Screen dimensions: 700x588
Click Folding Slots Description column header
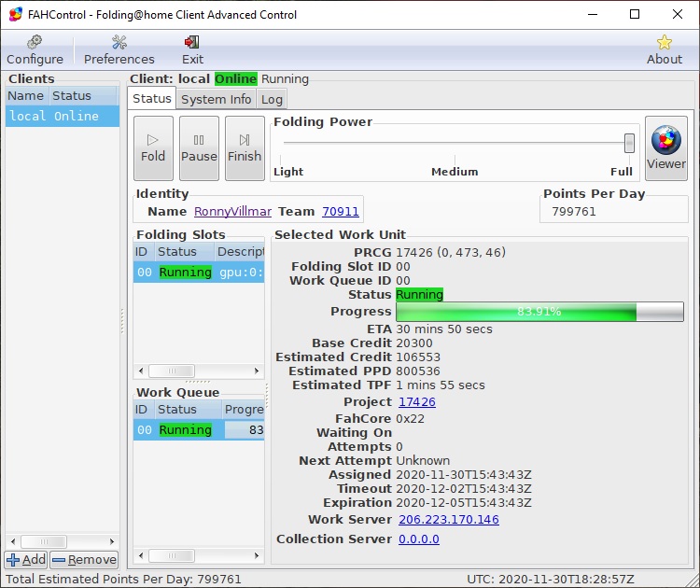click(x=240, y=252)
